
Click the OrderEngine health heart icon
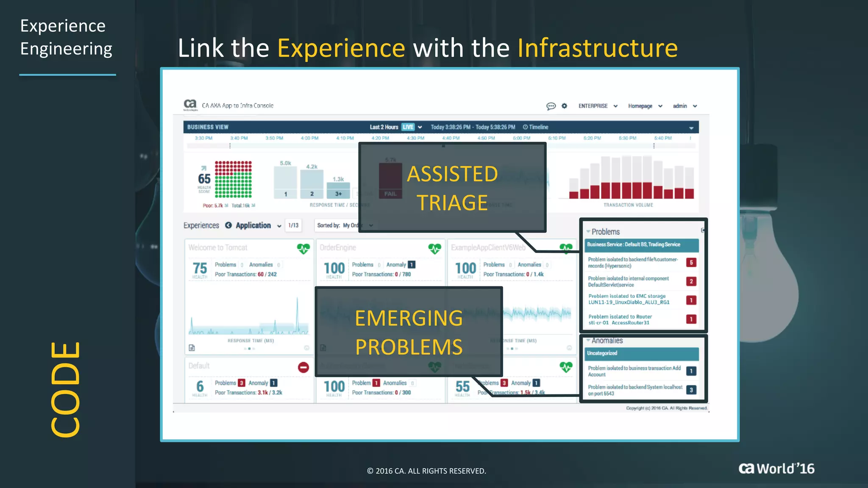click(434, 249)
